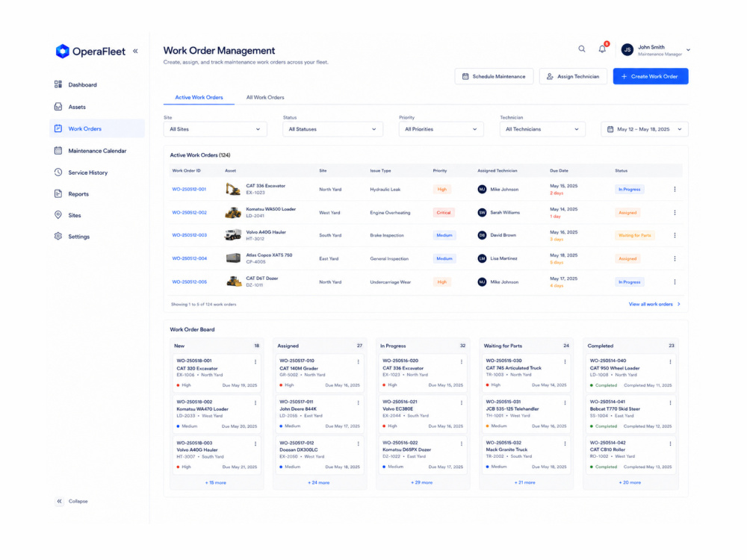Switch to All Work Orders tab

pyautogui.click(x=265, y=97)
